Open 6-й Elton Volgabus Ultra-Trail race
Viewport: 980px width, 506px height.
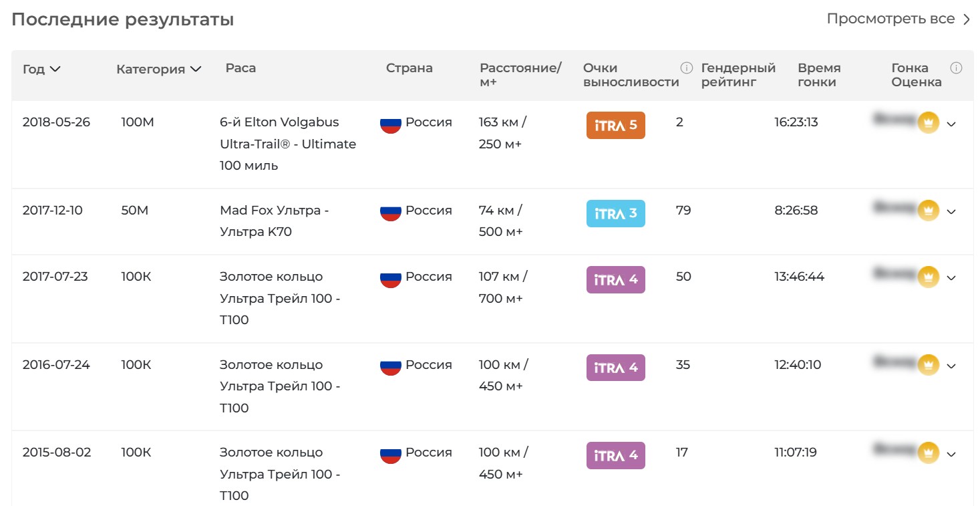288,144
